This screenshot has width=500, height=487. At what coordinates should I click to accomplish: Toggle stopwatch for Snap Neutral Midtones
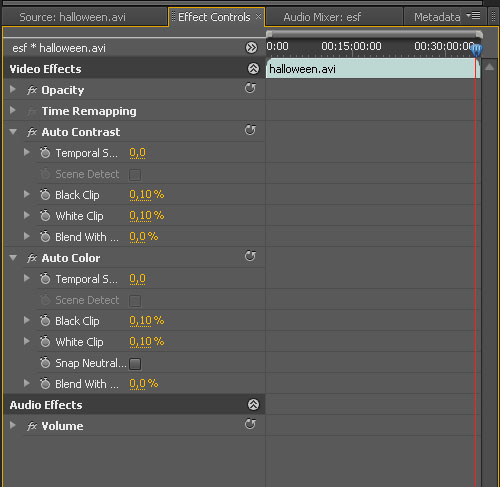tap(45, 363)
